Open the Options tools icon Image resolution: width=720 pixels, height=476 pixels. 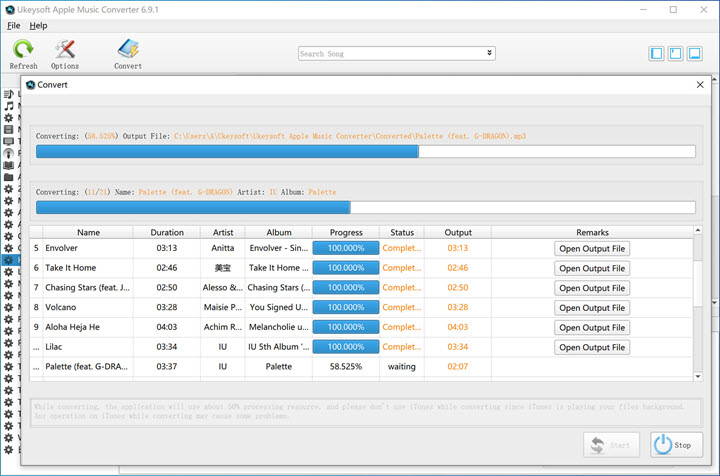click(x=65, y=49)
